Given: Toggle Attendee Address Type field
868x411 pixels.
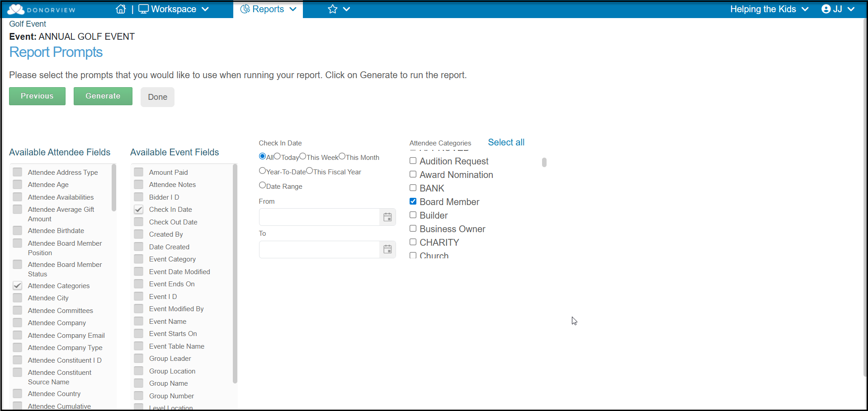Looking at the screenshot, I should pos(18,172).
